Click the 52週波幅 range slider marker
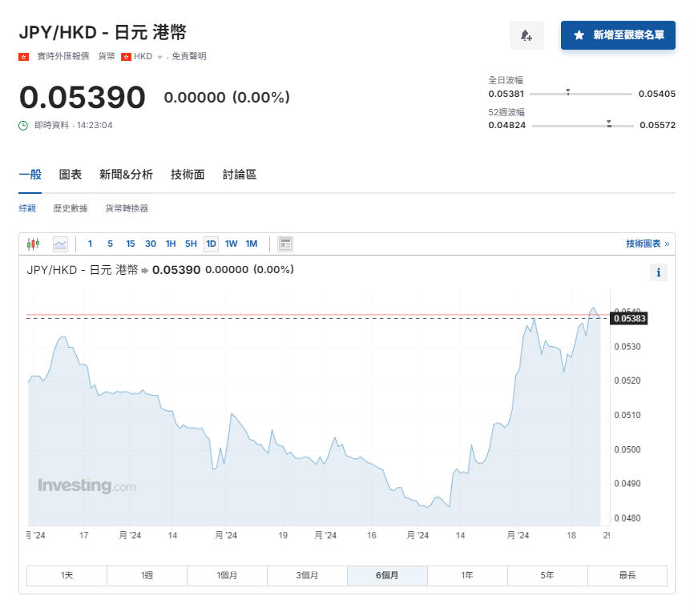The height and width of the screenshot is (616, 690). tap(609, 125)
